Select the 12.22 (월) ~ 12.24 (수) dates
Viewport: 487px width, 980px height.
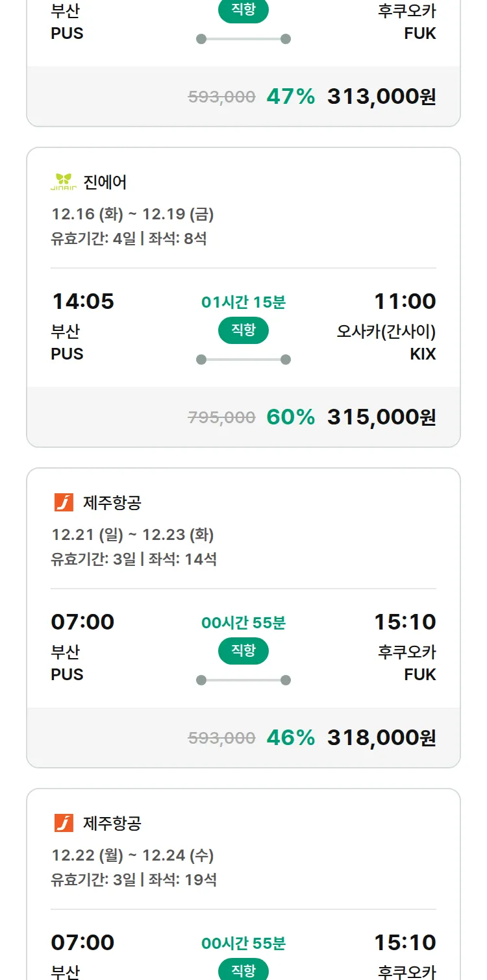132,855
